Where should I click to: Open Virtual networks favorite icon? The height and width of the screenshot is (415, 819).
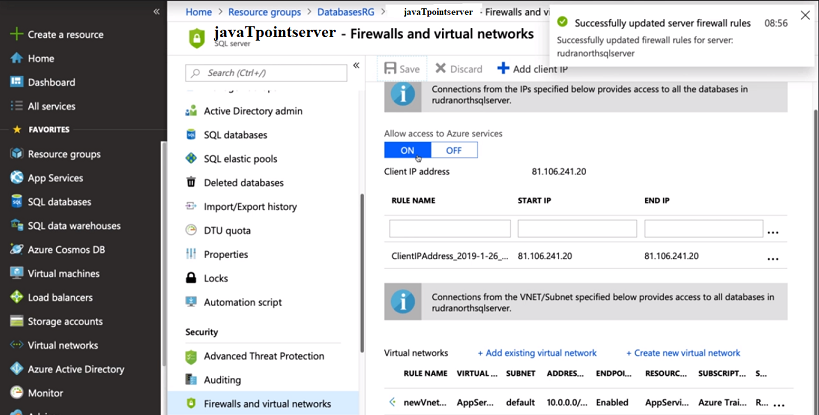tap(17, 345)
